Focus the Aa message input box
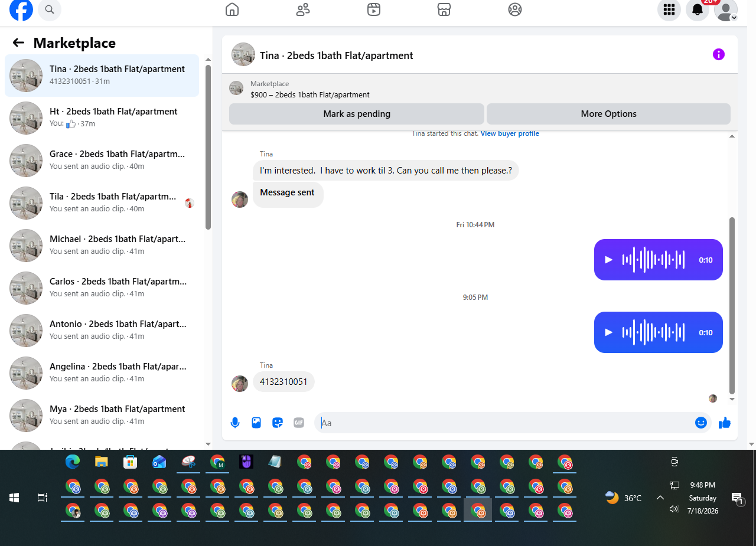The image size is (756, 546). click(505, 423)
